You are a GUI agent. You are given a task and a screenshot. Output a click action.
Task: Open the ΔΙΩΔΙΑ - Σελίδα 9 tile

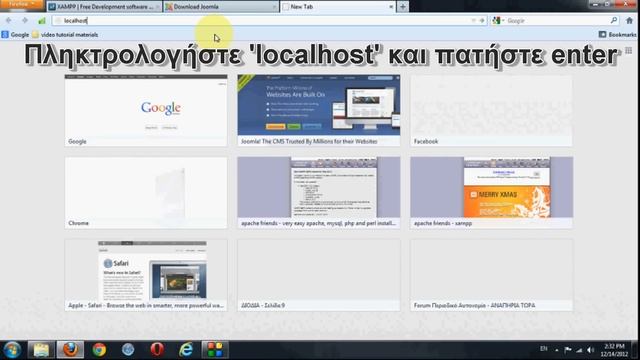pyautogui.click(x=319, y=275)
